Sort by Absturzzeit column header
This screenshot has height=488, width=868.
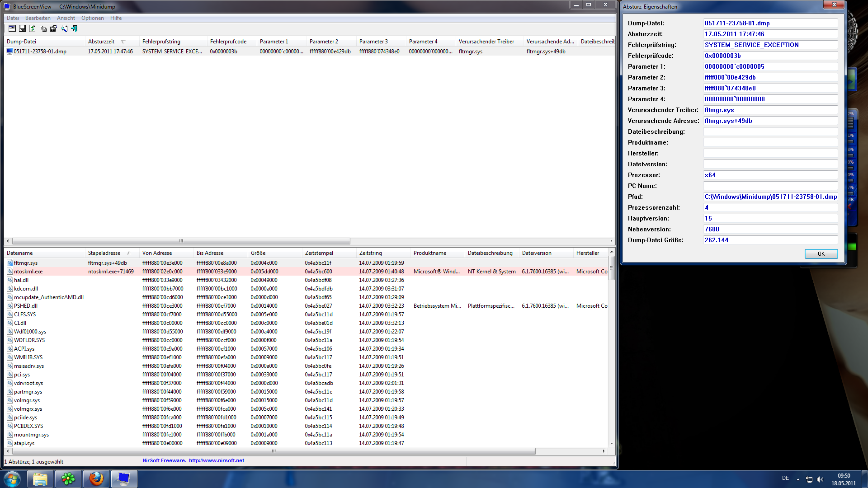click(x=101, y=42)
